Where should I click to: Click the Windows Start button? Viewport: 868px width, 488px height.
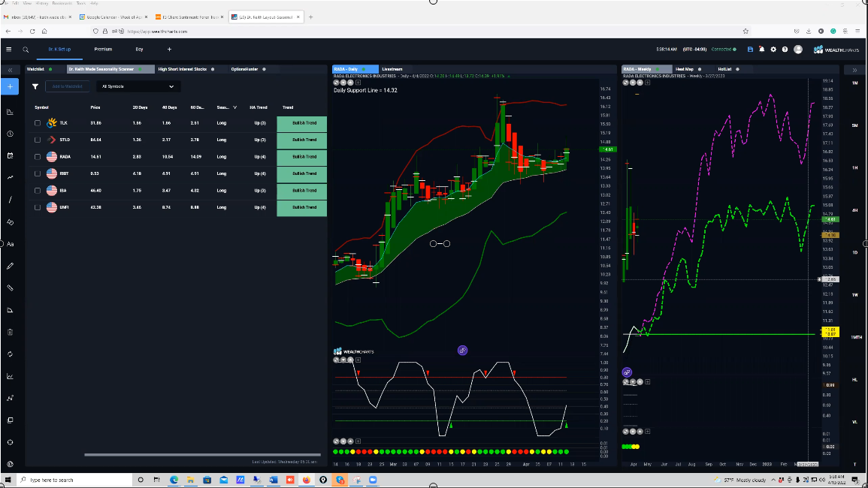(8, 480)
